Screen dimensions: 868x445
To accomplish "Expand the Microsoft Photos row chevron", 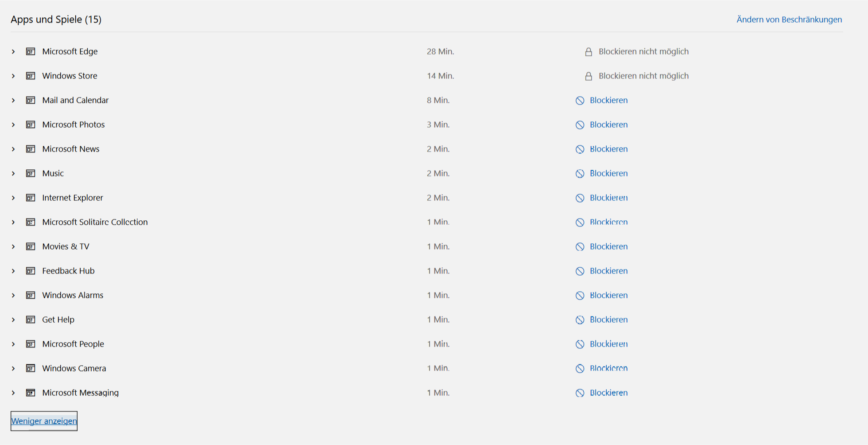I will coord(13,125).
